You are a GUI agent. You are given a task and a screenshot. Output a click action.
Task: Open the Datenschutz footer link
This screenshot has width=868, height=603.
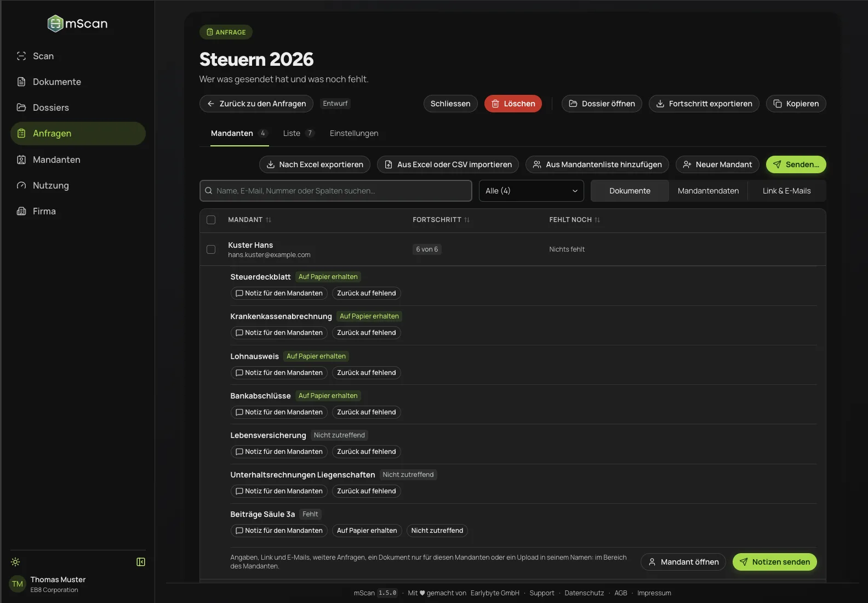pos(584,593)
